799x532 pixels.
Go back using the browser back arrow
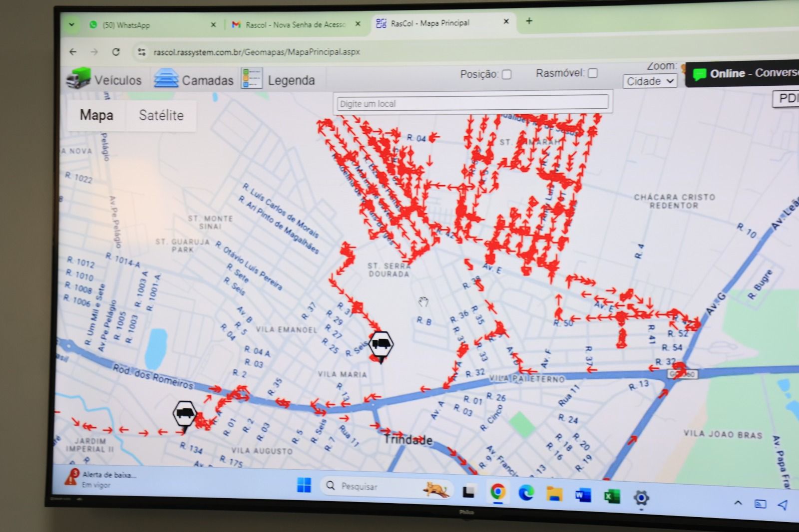tap(73, 52)
